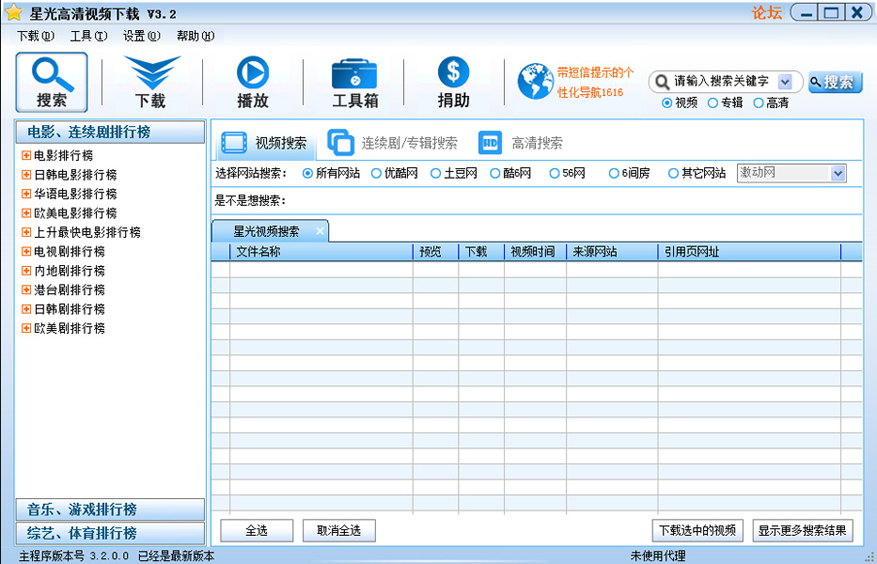This screenshot has width=877, height=564.
Task: Click 未使用代理 status bar text
Action: click(x=658, y=556)
